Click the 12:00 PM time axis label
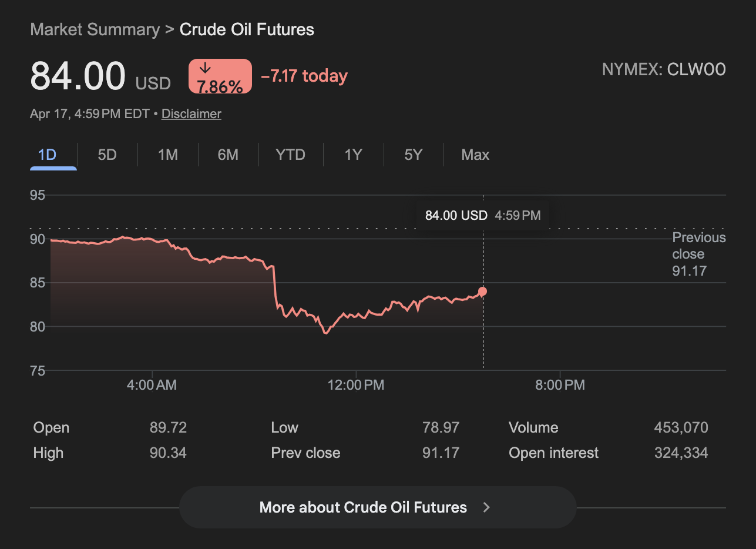Screen dimensions: 756x549 pos(356,385)
